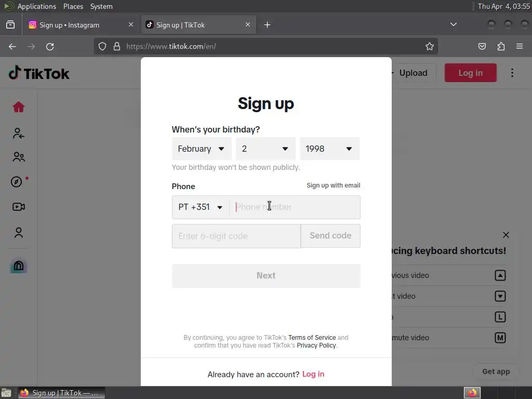Focus the Enter 6-digit code field
The width and height of the screenshot is (532, 399).
coord(236,236)
